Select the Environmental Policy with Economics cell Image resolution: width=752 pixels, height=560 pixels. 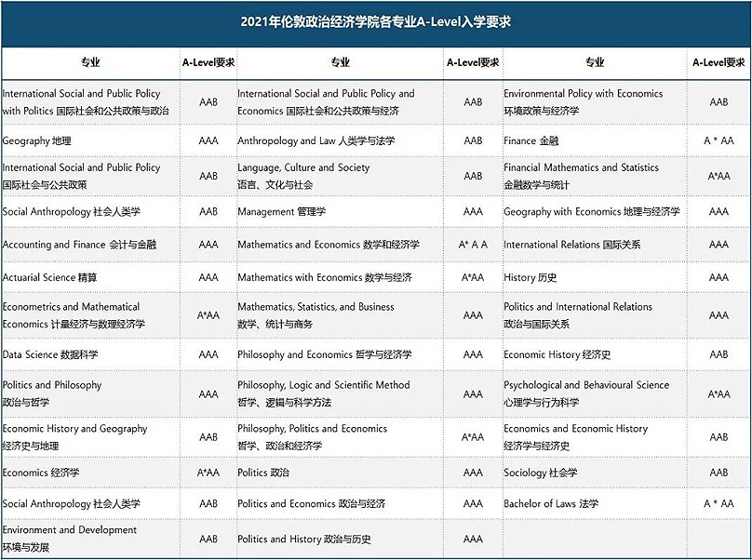tap(584, 101)
